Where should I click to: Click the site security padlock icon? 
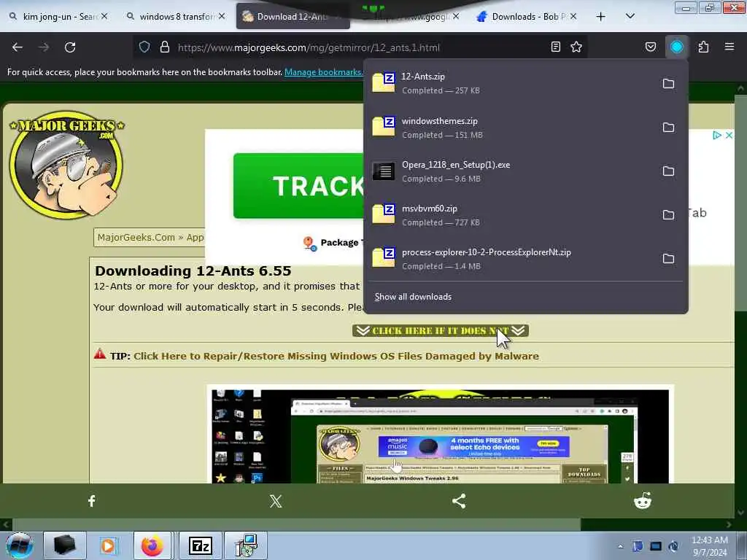point(165,47)
